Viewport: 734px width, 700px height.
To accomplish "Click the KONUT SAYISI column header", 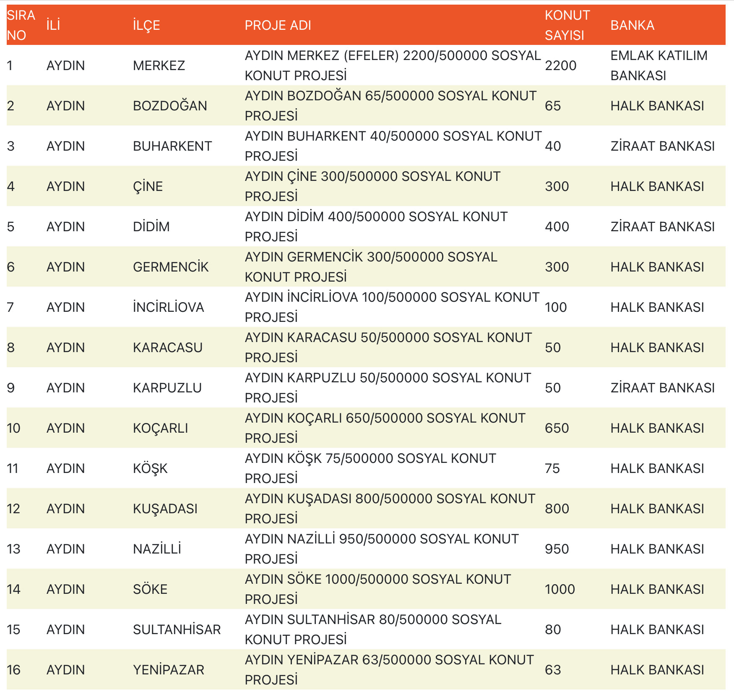I will [x=567, y=25].
